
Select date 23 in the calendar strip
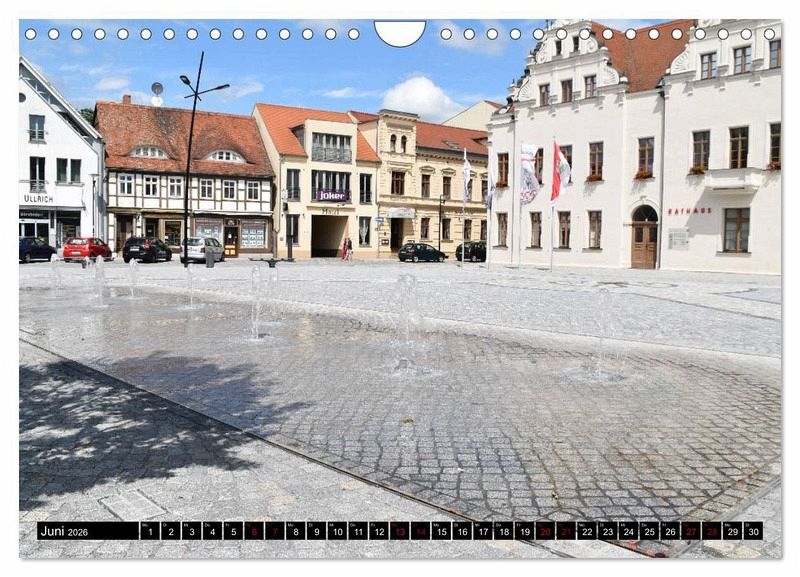pyautogui.click(x=608, y=531)
